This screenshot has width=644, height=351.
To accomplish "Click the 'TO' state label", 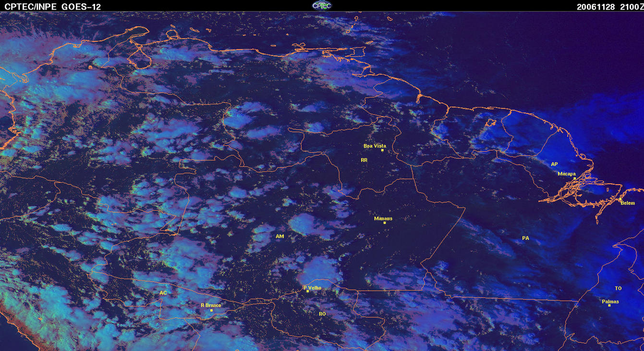I will click(618, 288).
